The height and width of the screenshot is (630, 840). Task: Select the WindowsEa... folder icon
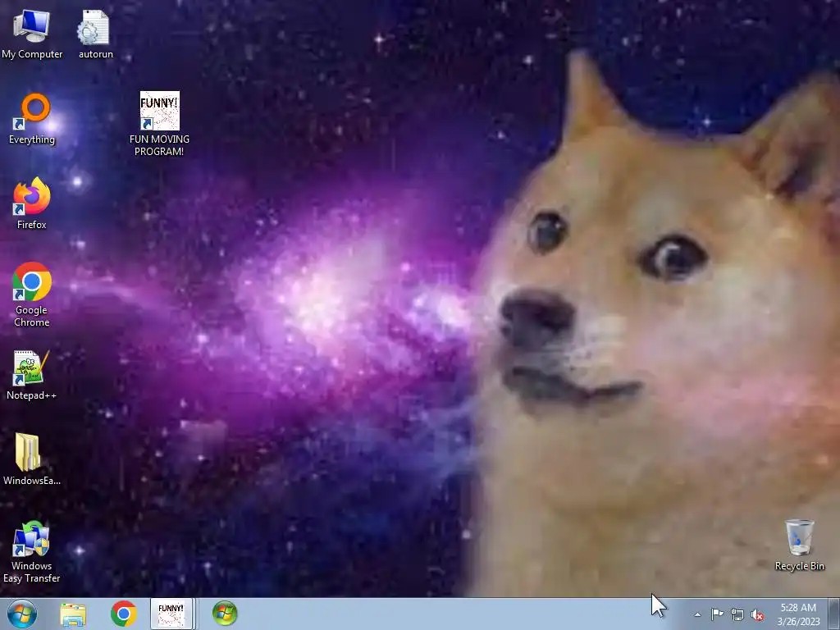point(32,459)
